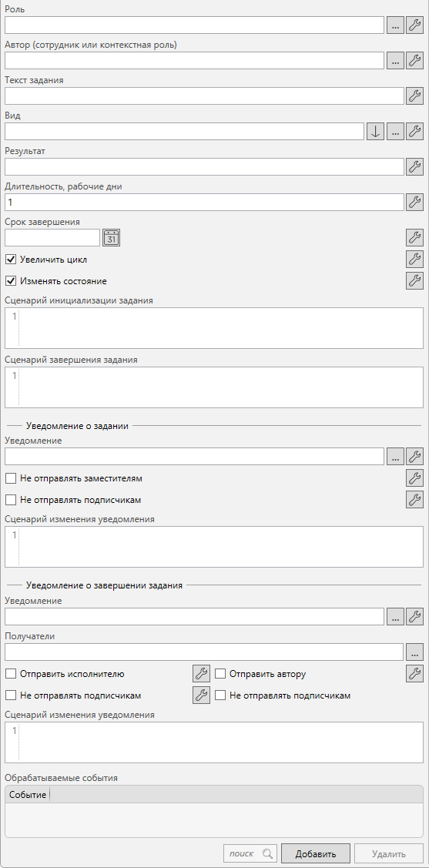Click the wrench icon beside Текст задания
Viewport: 429px width, 868px height.
[414, 96]
